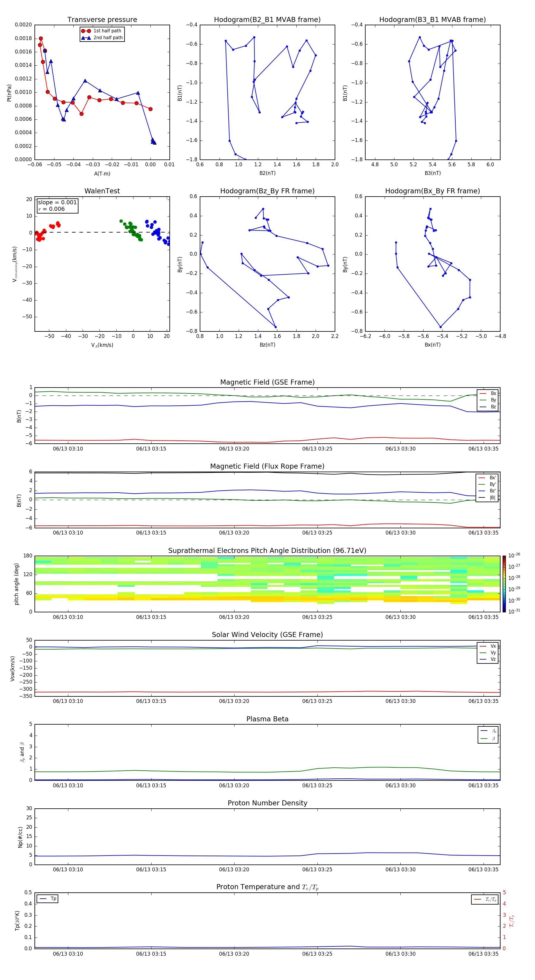Viewport: 535px width, 980px height.
Task: Click the Tp legend entry
Action: point(47,899)
